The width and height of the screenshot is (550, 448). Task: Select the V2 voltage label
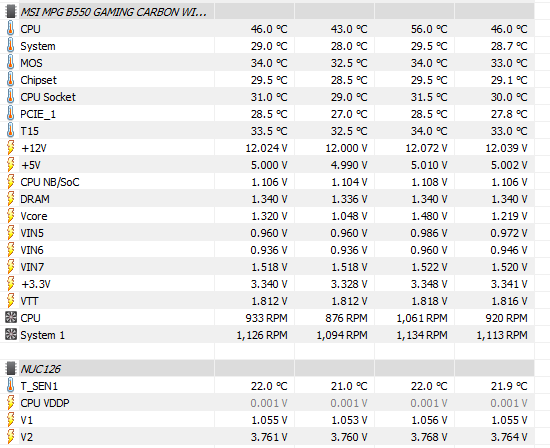click(27, 437)
